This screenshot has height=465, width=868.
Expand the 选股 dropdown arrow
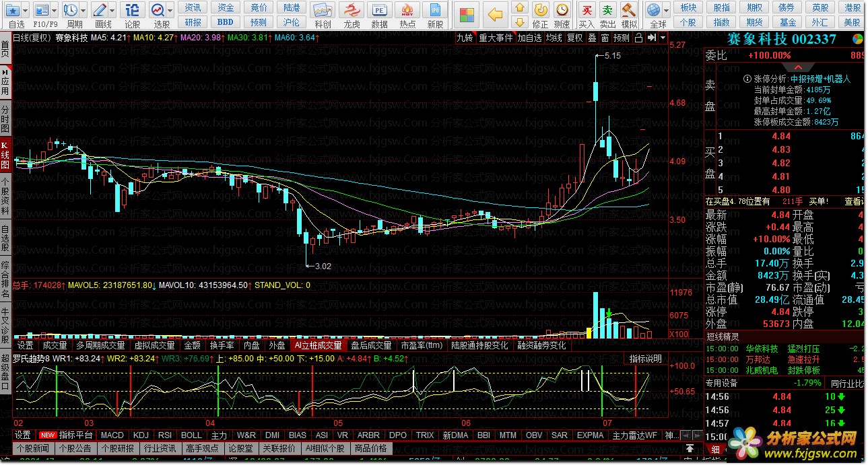[x=170, y=11]
